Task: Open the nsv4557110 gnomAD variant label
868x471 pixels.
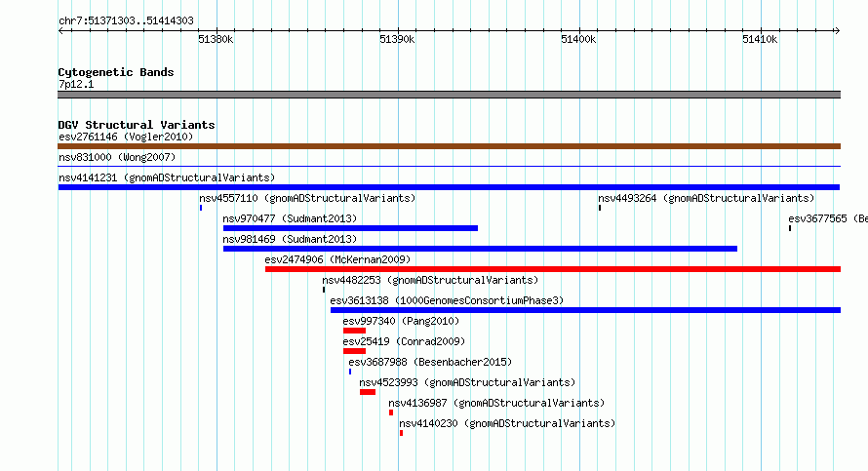Action: 307,198
